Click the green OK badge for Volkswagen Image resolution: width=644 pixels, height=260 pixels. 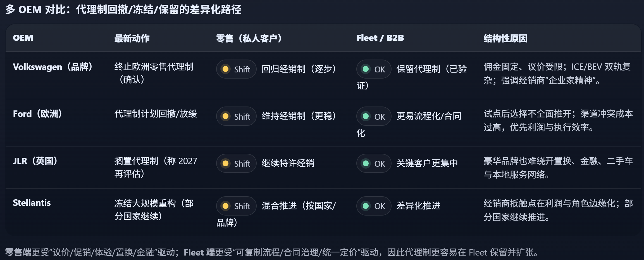[x=373, y=69]
